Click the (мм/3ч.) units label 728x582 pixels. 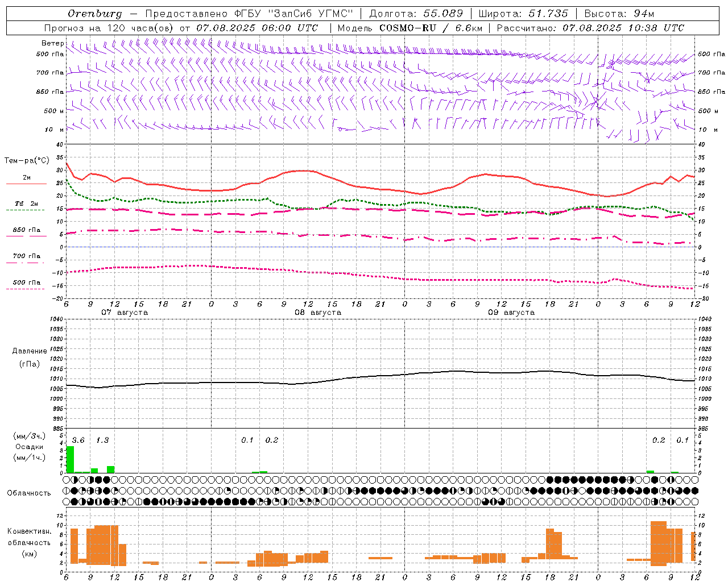click(30, 436)
